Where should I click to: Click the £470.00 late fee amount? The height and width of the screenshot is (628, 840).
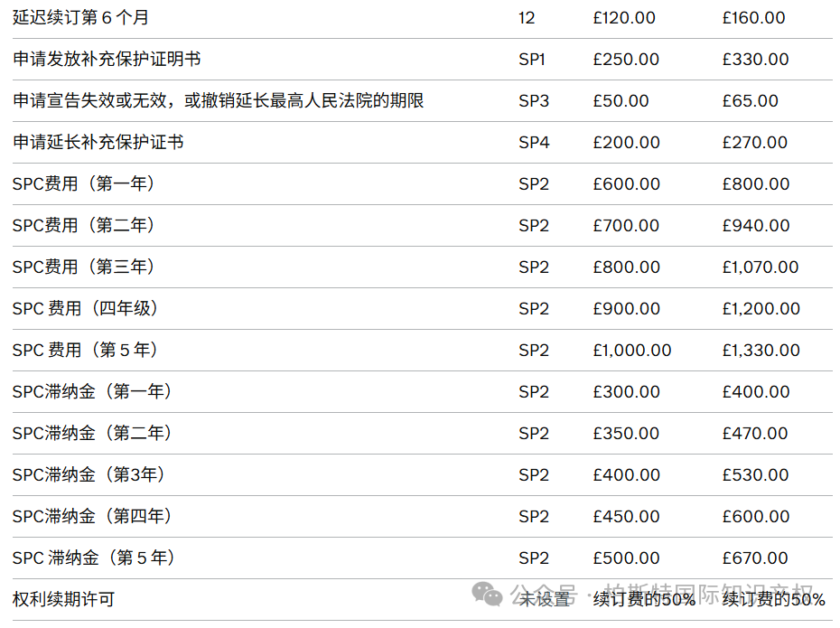(x=756, y=434)
